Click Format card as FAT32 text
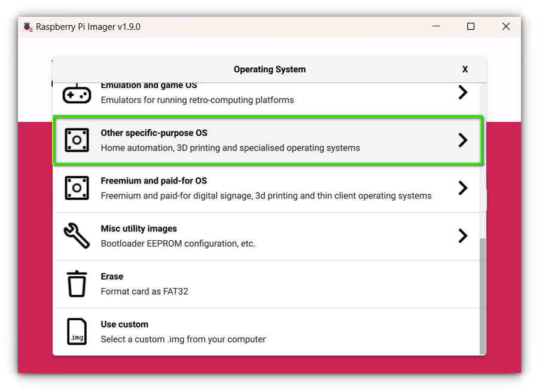This screenshot has width=539, height=392. 144,292
